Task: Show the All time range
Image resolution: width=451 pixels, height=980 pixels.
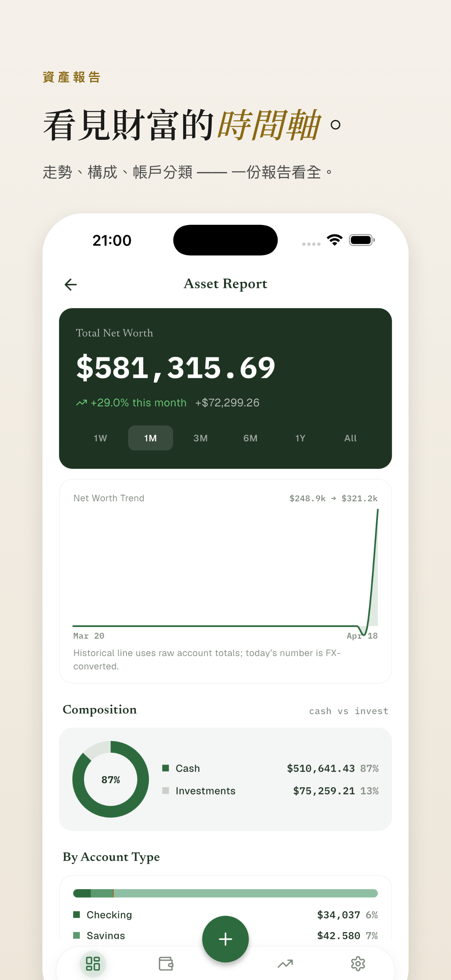Action: (350, 438)
